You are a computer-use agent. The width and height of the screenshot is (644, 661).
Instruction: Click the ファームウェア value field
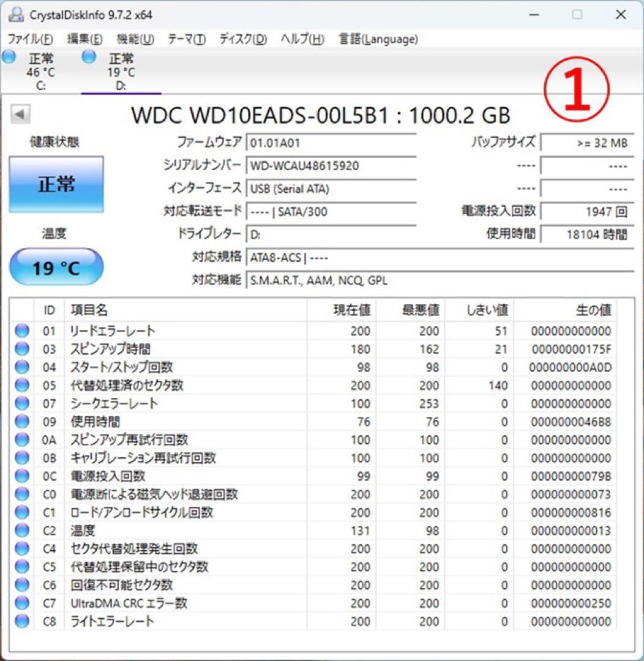(331, 142)
